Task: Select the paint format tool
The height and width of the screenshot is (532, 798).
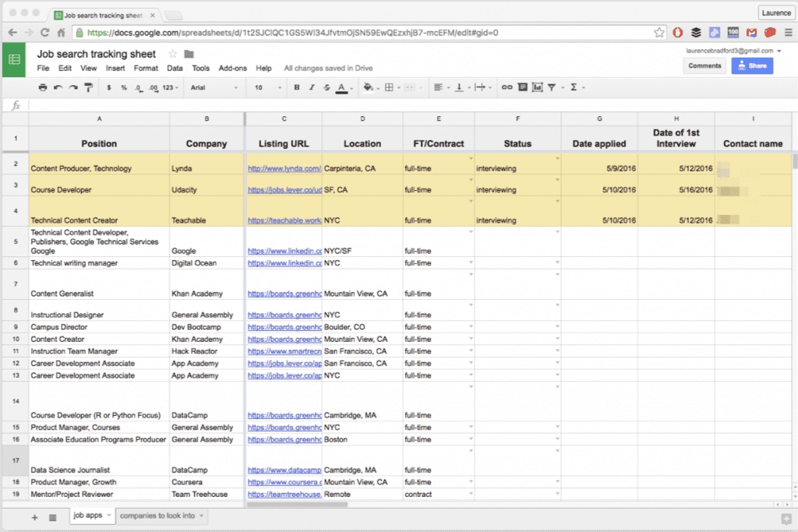Action: 88,87
